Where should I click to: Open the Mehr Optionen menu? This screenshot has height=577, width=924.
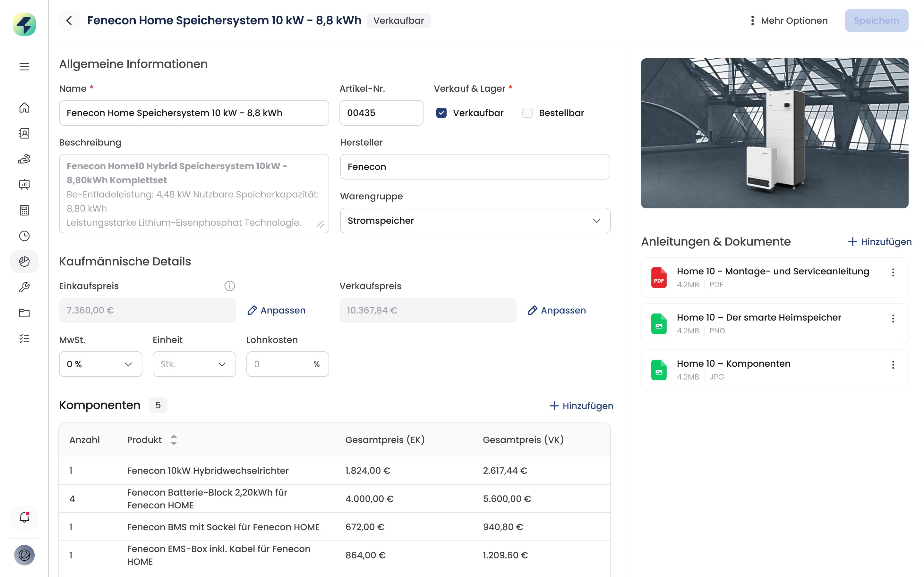[789, 21]
